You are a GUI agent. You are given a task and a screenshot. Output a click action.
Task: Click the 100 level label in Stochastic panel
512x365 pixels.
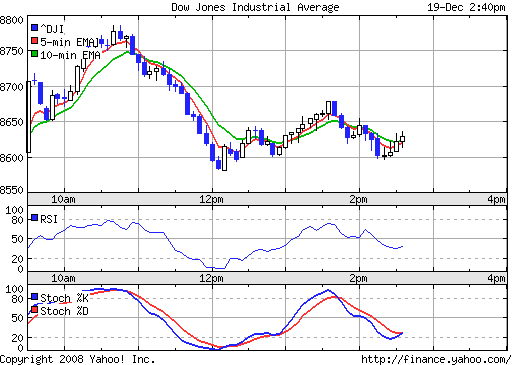click(x=14, y=289)
